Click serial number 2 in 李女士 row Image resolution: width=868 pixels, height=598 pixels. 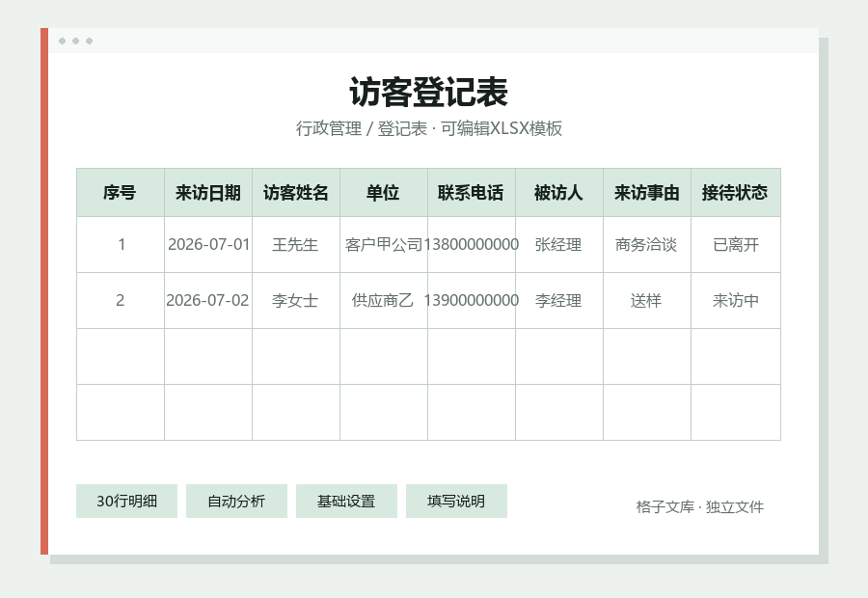click(121, 301)
